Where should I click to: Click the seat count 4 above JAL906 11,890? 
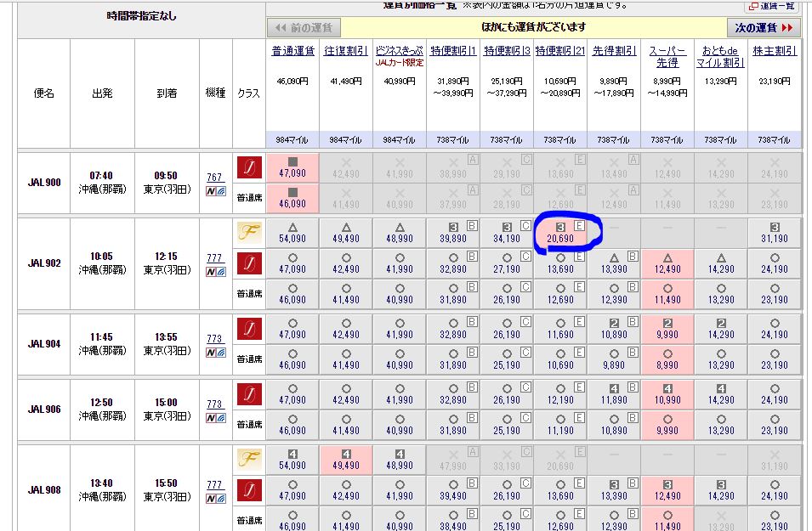(614, 388)
